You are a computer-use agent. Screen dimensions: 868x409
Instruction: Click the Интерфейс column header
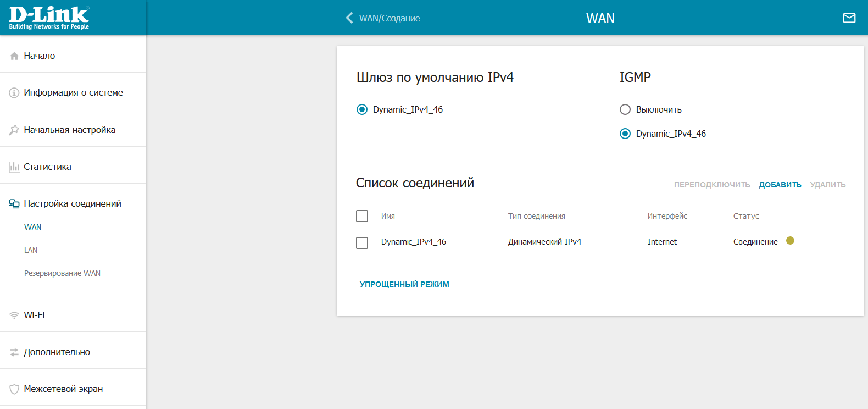pos(667,216)
